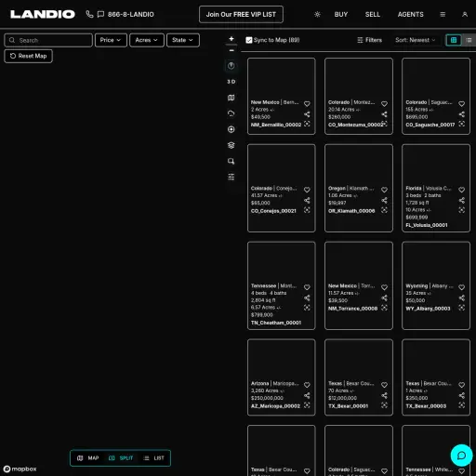Click the mapbox attribution logo

[x=20, y=469]
